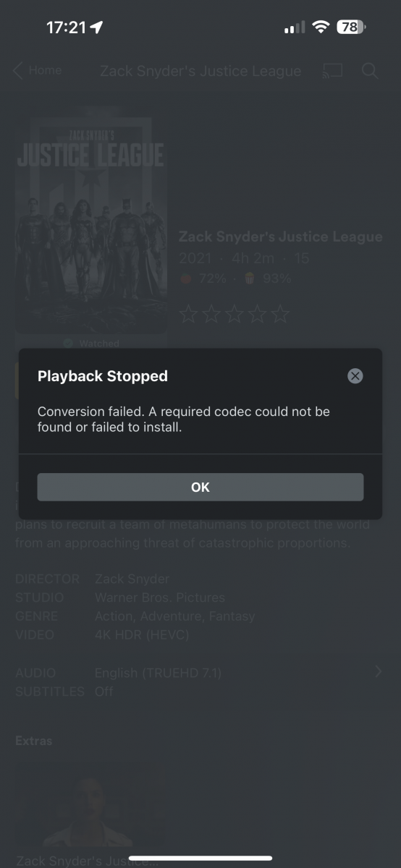Change the English TRUEHD 7.1 audio track
401x868 pixels.
click(x=158, y=673)
